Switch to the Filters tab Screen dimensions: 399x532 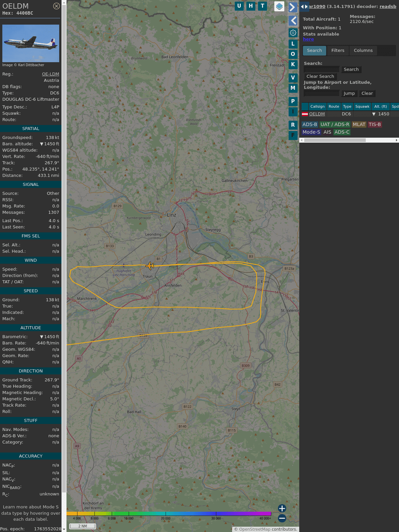coord(338,51)
